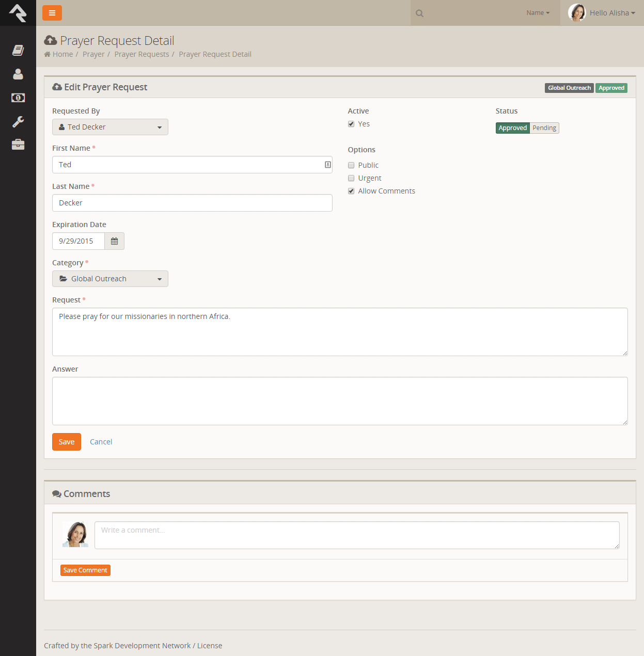Click Alisha's avatar in the top bar
644x656 pixels.
577,13
